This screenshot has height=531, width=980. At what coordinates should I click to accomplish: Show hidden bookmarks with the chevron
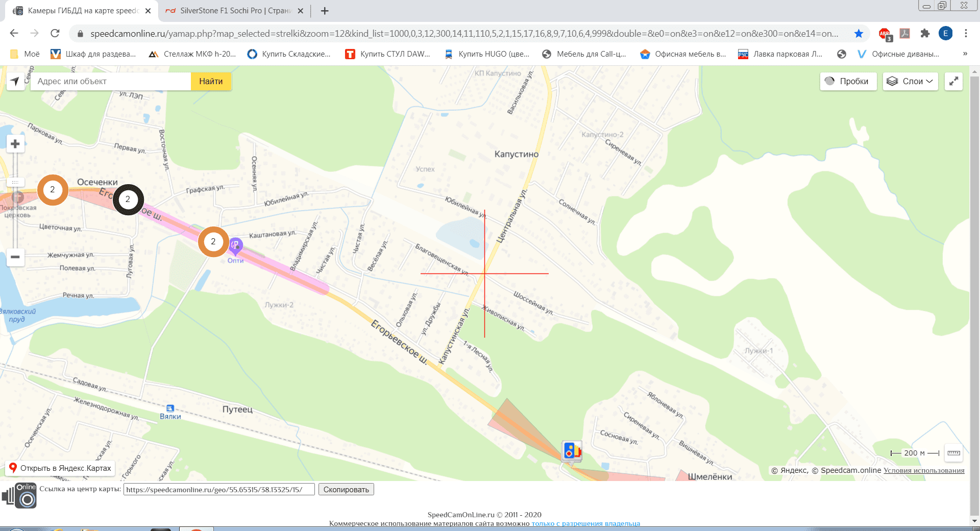(965, 54)
